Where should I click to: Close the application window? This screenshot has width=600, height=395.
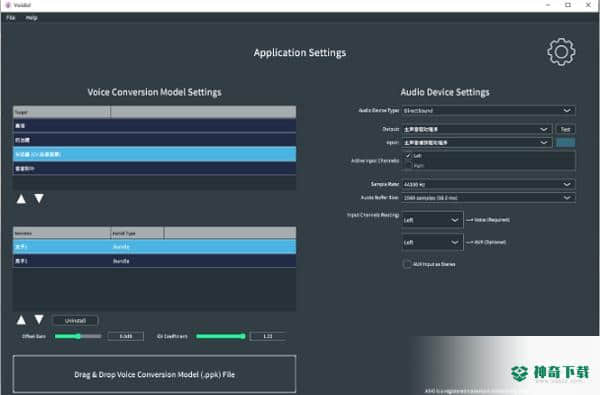coord(588,5)
